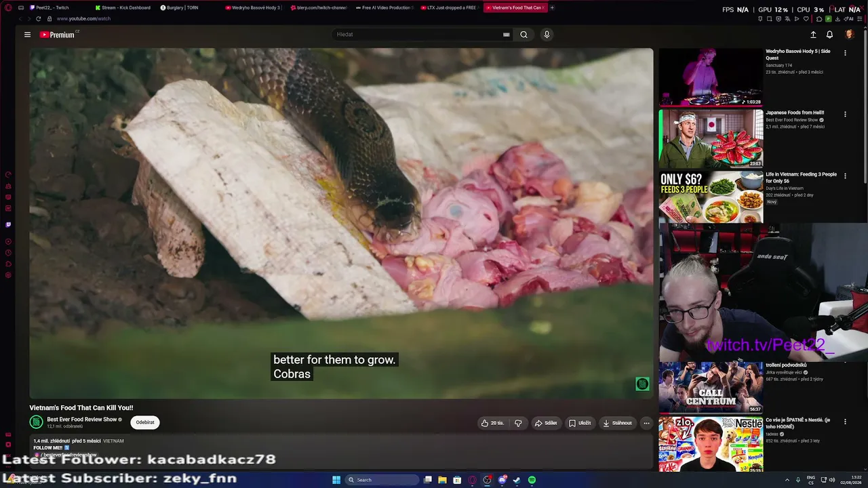Open the on-screen keyboard in search box

tap(506, 35)
